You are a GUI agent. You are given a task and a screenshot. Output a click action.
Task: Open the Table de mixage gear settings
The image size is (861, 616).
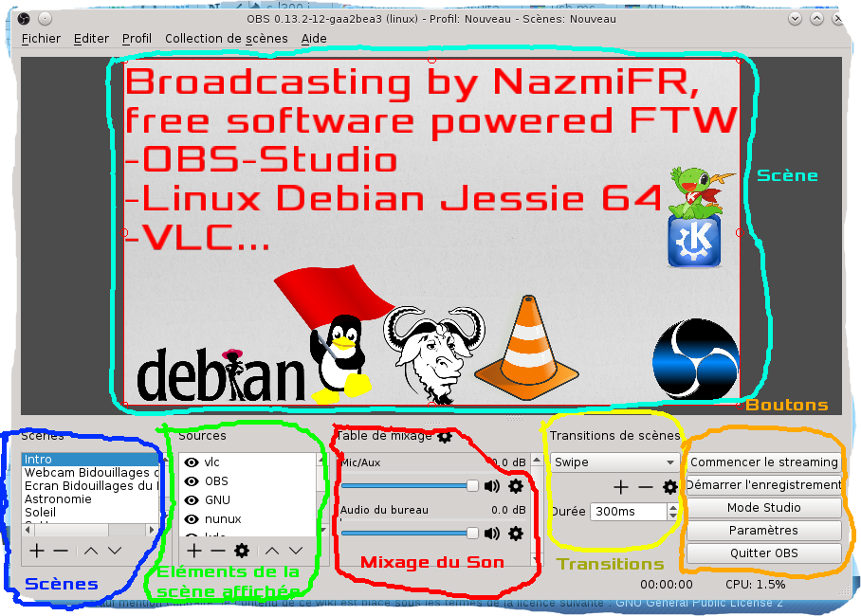444,436
